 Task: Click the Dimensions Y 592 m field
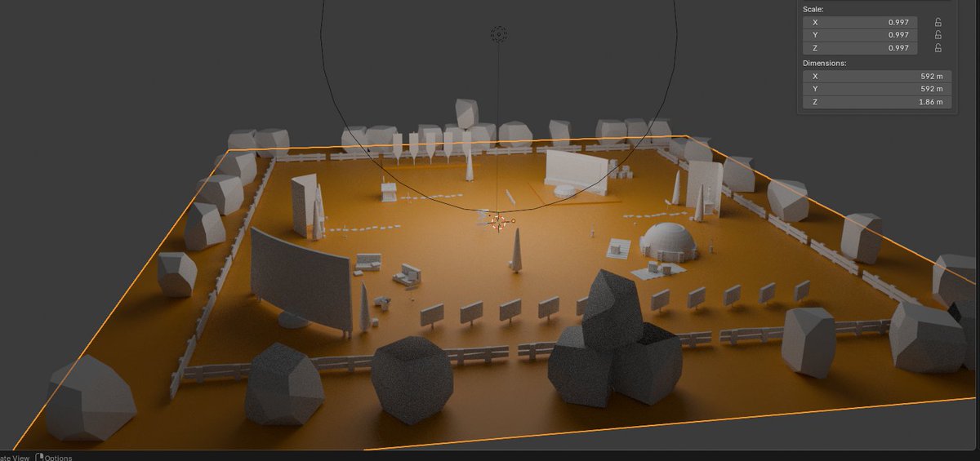877,89
